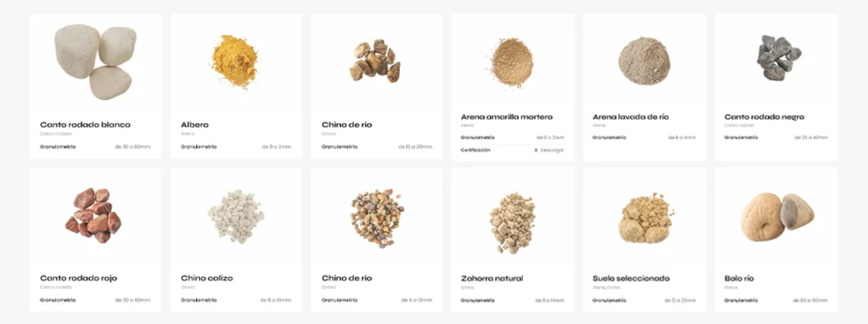Screen dimensions: 868x324
Task: Click the Arena lavada de río sand pile image
Action: 644,61
